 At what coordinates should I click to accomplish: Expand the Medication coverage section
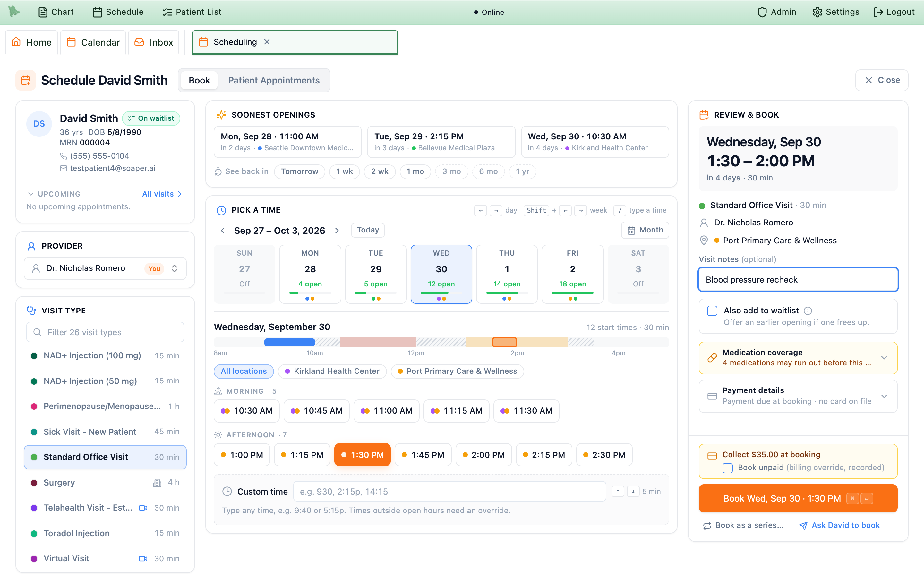798,358
